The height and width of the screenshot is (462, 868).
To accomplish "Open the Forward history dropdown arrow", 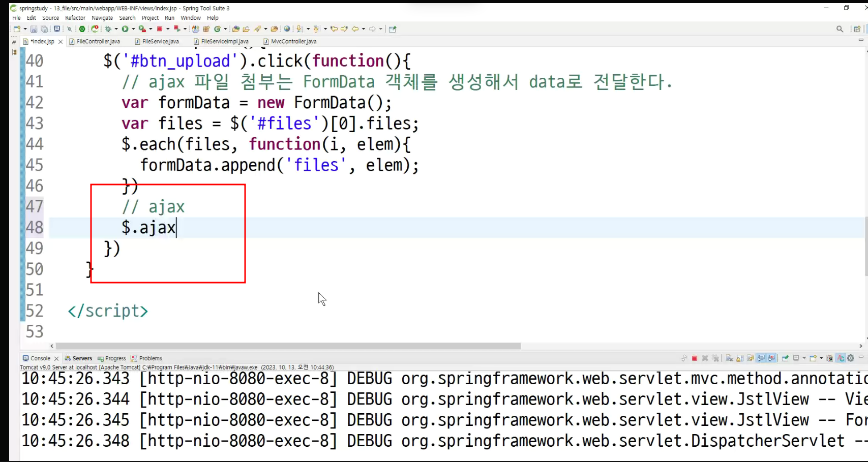I will point(380,29).
